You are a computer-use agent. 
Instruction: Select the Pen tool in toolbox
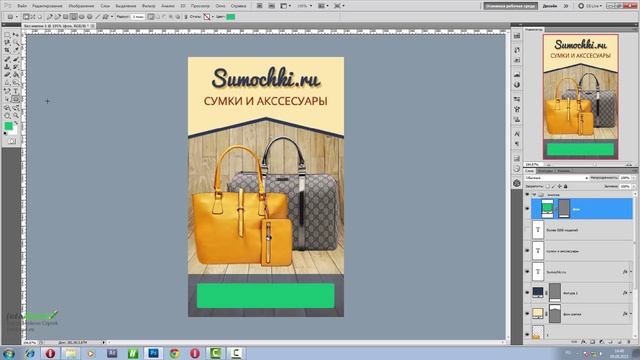[7, 91]
